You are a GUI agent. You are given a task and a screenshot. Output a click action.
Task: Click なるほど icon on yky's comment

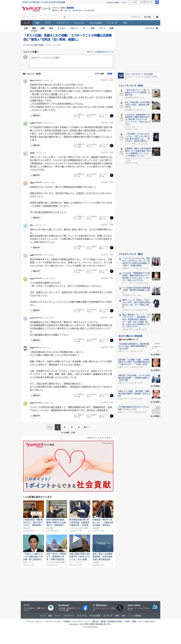click(88, 218)
